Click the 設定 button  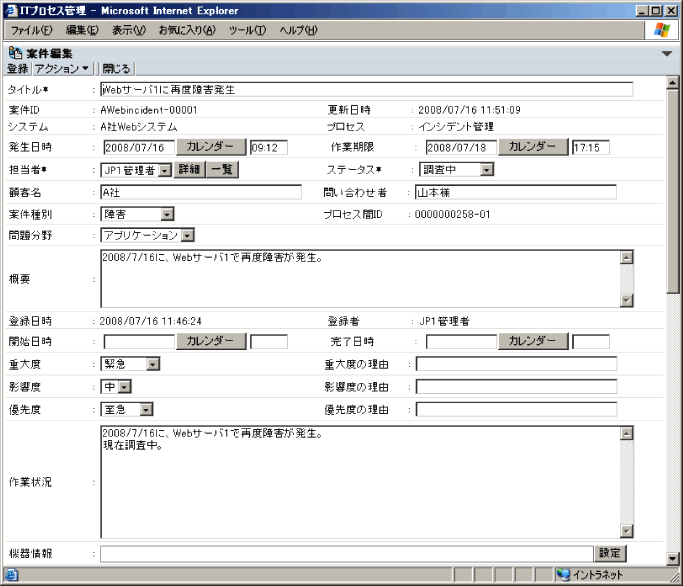610,553
